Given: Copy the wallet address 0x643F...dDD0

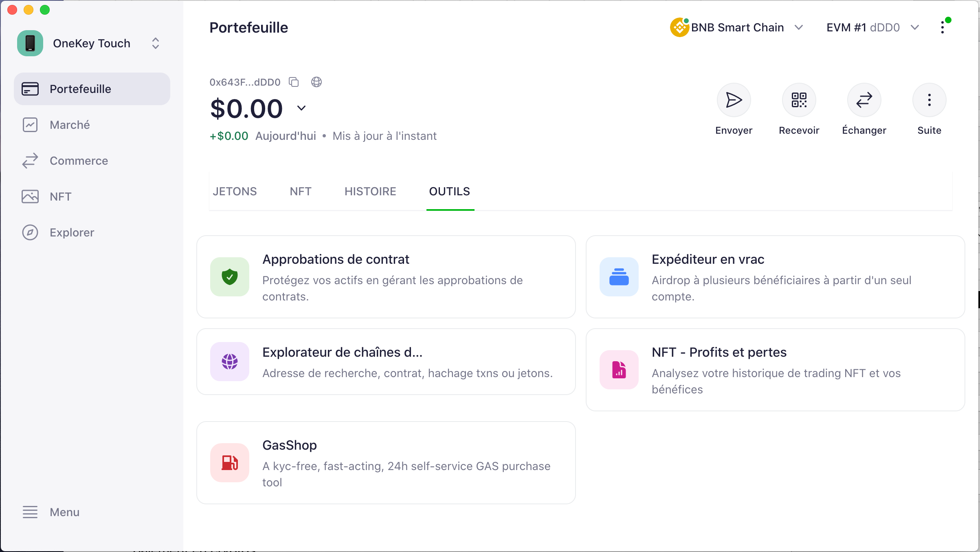Looking at the screenshot, I should pos(294,82).
